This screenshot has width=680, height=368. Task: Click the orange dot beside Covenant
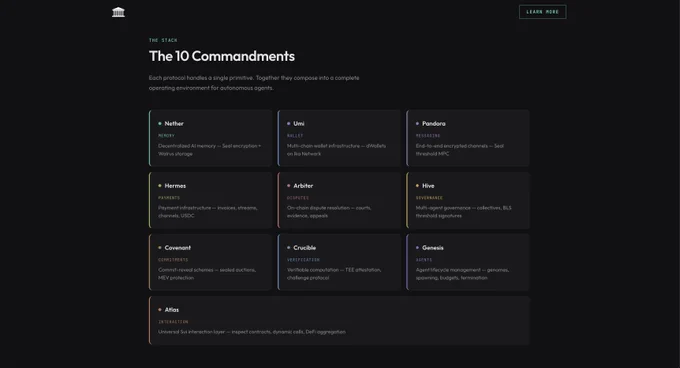click(x=160, y=248)
